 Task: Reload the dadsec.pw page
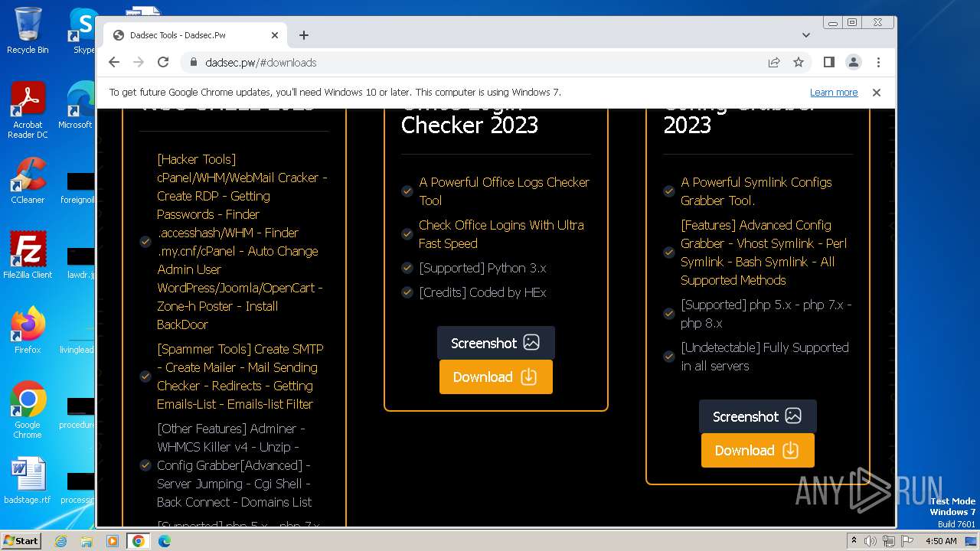coord(163,63)
